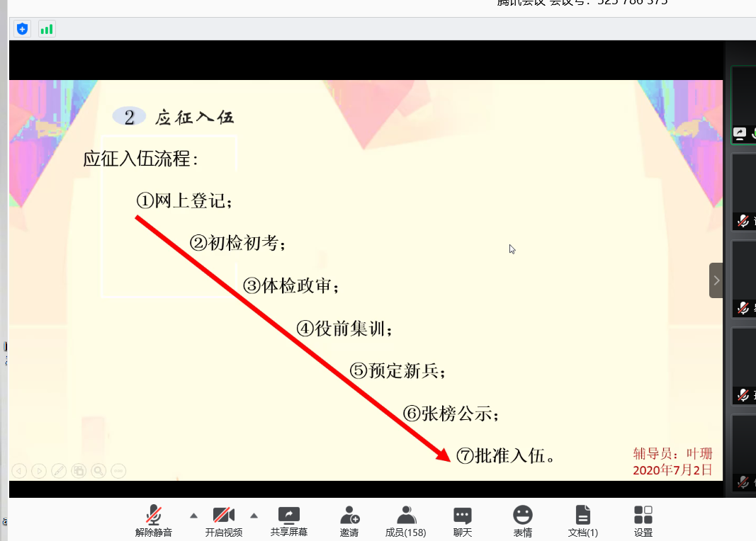Show the 成员(158) participants list
Screen dimensions: 756x541
pos(405,520)
